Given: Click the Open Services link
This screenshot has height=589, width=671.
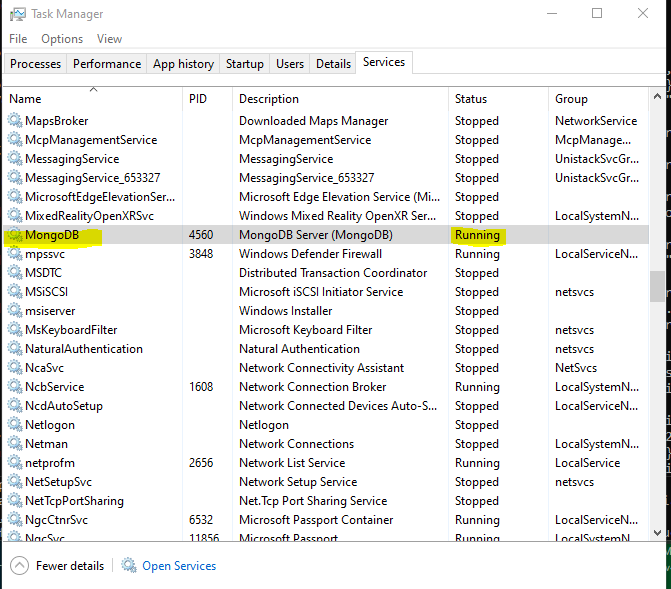Looking at the screenshot, I should click(x=179, y=566).
